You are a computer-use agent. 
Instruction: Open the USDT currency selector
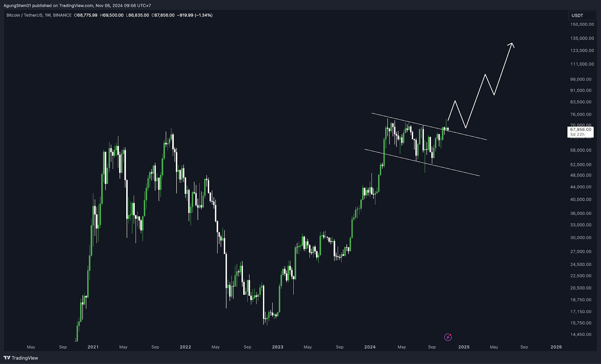(x=582, y=15)
